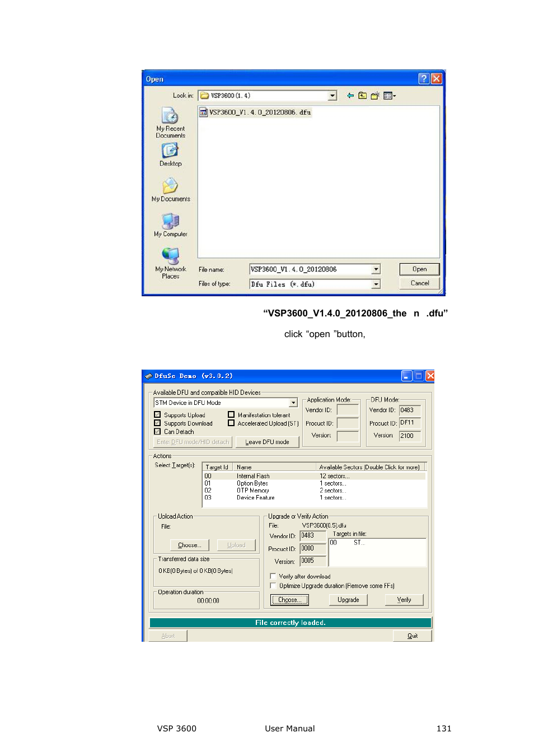Toggle Can Detach checkbox
534x756 pixels.
click(x=157, y=432)
